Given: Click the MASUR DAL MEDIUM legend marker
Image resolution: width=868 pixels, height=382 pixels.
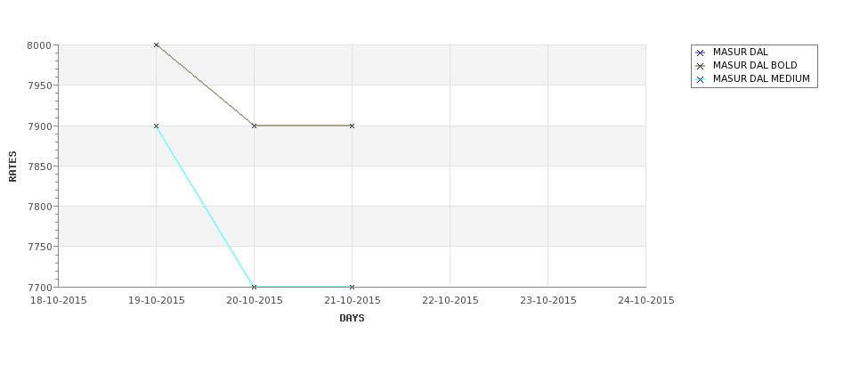Looking at the screenshot, I should pyautogui.click(x=700, y=79).
